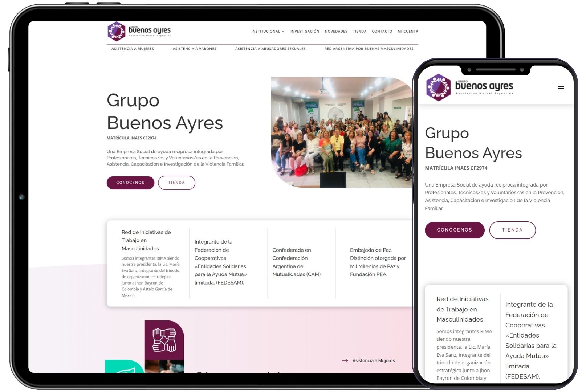Click the phone's Grupo Buenos Ayres heading
This screenshot has width=586, height=392.
tap(473, 143)
